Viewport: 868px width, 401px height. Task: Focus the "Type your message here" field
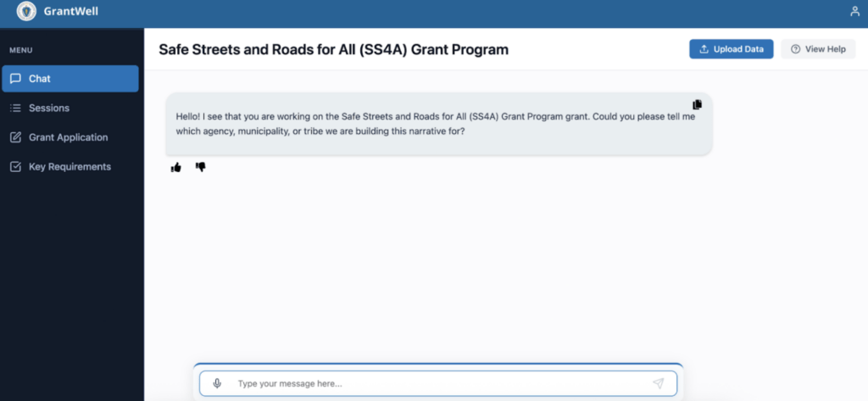pyautogui.click(x=438, y=383)
